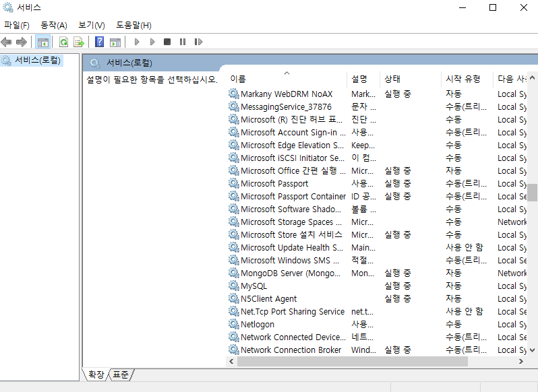Click the horizontal scrollbar left arrow
538x392 pixels.
pos(231,361)
